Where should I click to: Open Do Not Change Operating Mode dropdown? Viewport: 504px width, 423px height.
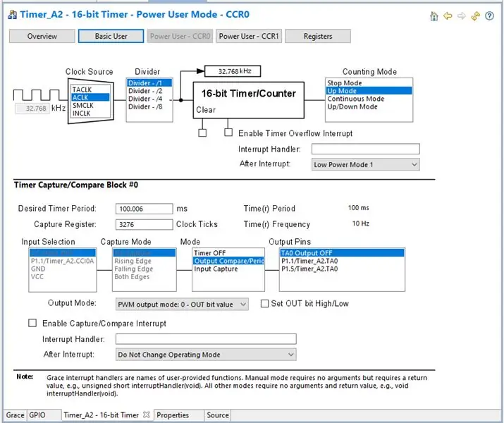[206, 355]
